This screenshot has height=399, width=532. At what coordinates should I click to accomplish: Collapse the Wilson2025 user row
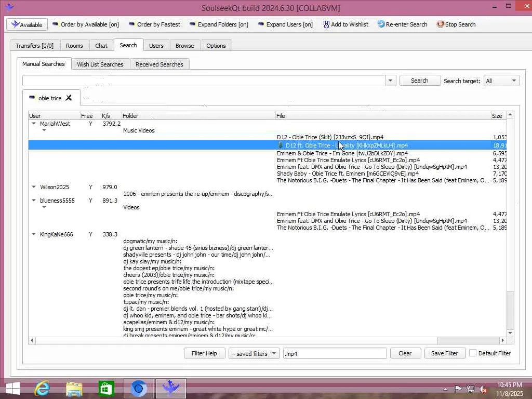(34, 187)
